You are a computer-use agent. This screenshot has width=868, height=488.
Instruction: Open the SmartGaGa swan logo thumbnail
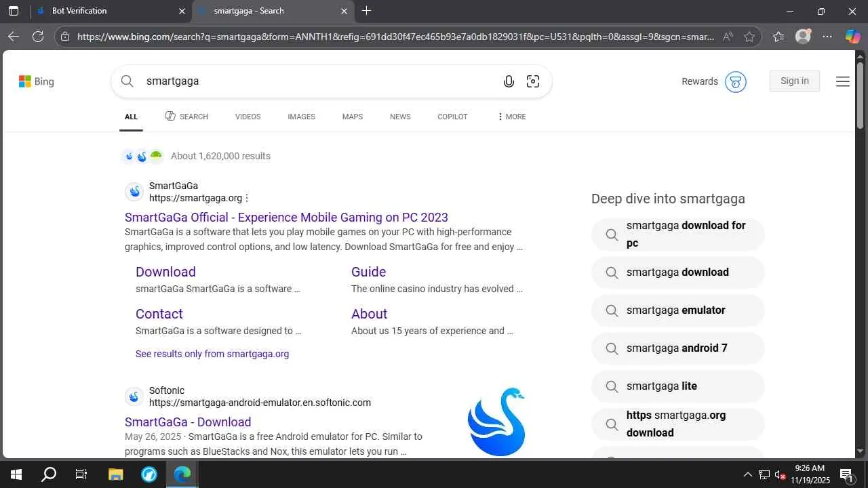[x=496, y=422]
